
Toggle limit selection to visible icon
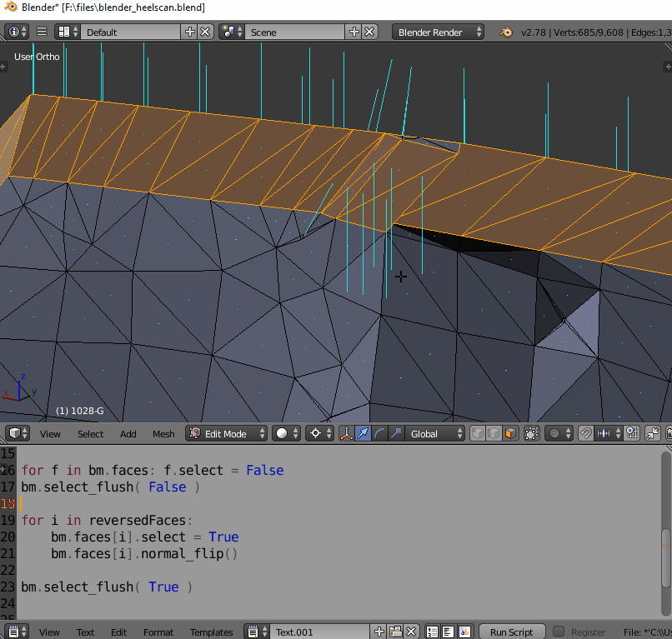click(531, 433)
